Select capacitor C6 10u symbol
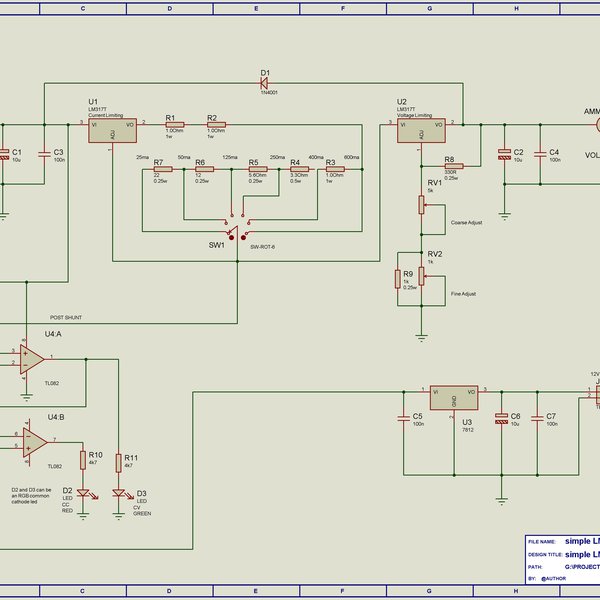Viewport: 600px width, 600px height. coord(502,418)
